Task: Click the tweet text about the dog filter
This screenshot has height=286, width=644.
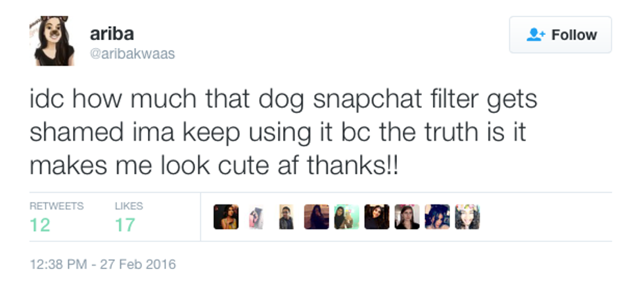Action: (283, 131)
